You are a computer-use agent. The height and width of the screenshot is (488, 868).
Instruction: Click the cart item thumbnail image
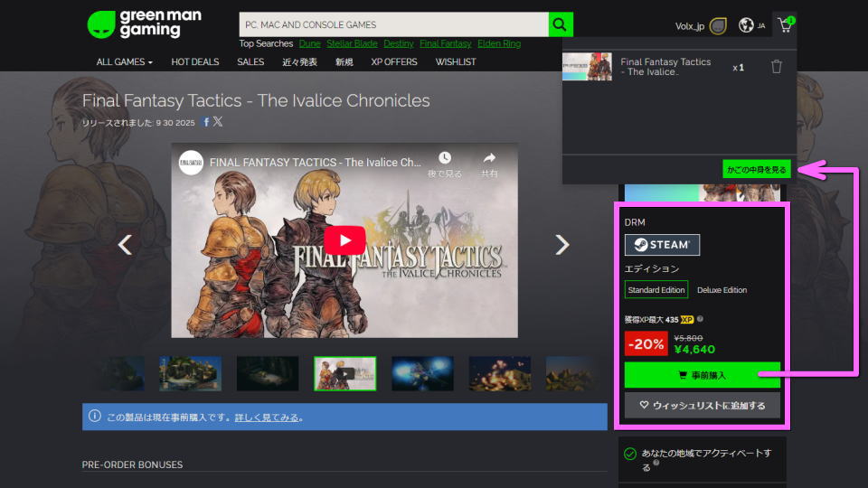588,67
